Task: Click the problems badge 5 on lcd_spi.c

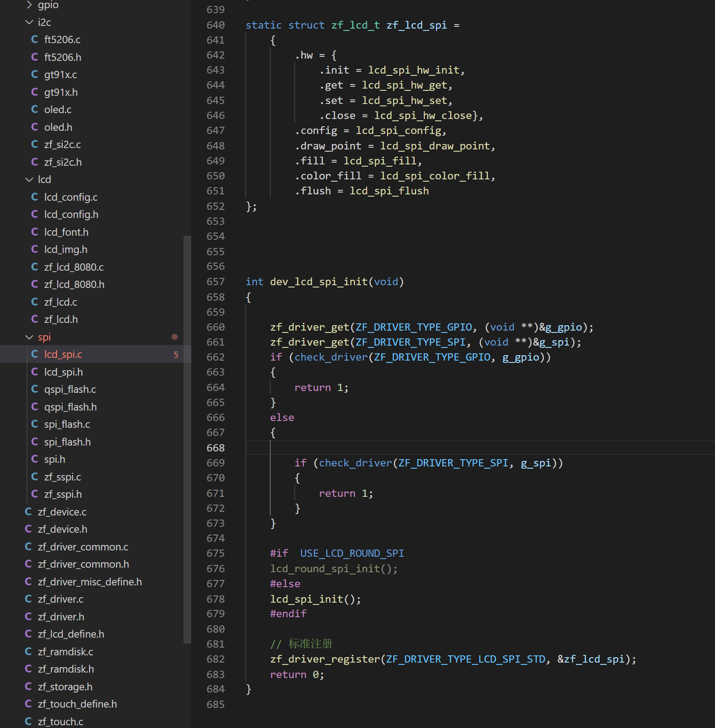Action: tap(176, 355)
